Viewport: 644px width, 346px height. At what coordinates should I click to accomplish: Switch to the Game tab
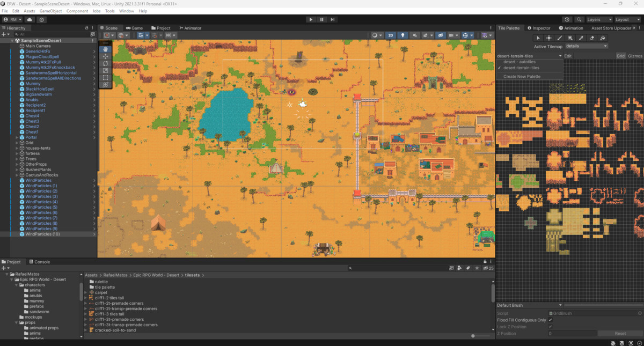point(134,28)
